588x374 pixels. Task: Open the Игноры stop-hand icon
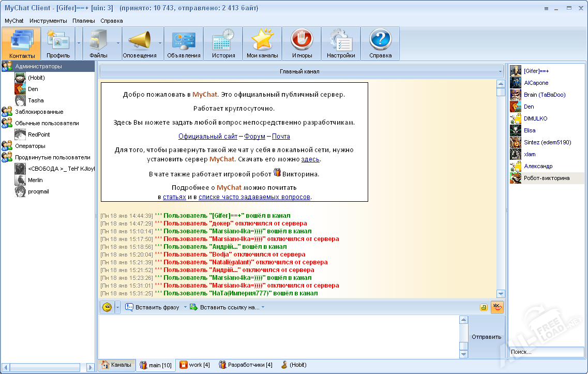pyautogui.click(x=301, y=43)
